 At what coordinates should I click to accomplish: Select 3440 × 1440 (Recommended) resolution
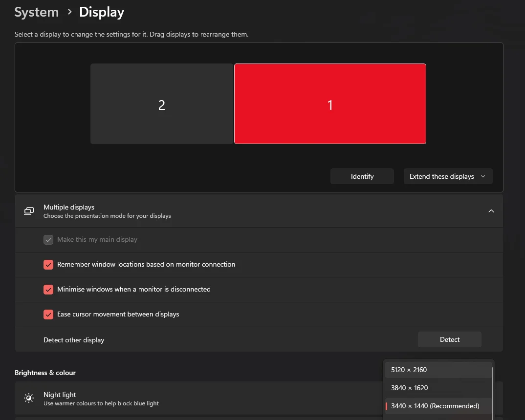tap(438, 406)
